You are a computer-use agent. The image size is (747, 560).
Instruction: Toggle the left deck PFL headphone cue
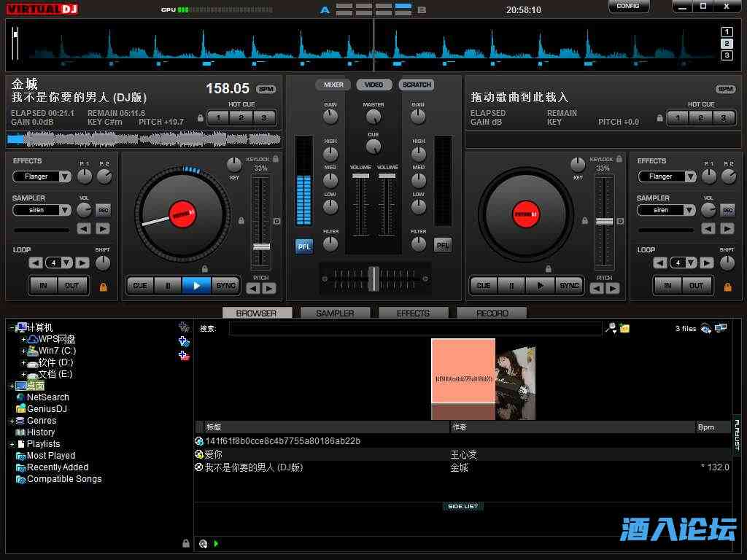[x=304, y=246]
